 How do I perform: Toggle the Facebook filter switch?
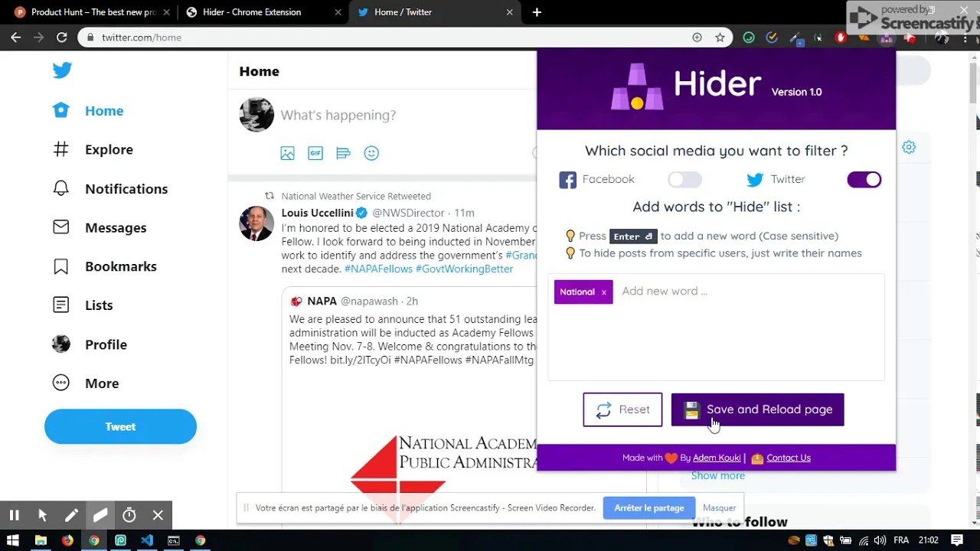pyautogui.click(x=684, y=180)
